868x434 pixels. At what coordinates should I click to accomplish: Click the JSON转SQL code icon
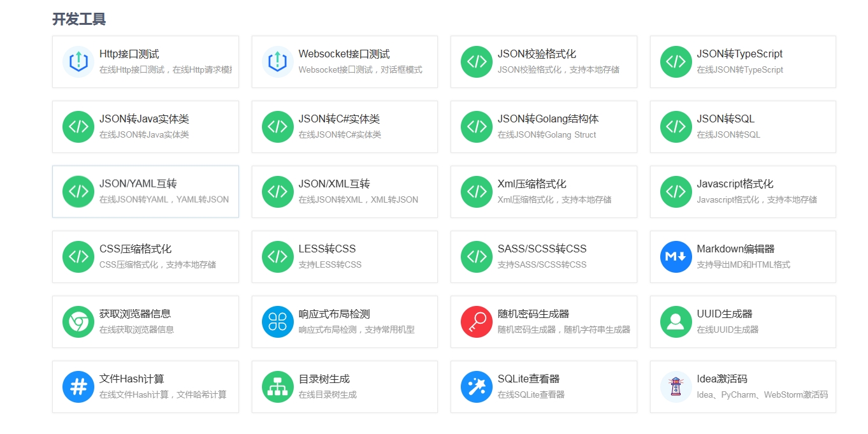click(x=676, y=127)
